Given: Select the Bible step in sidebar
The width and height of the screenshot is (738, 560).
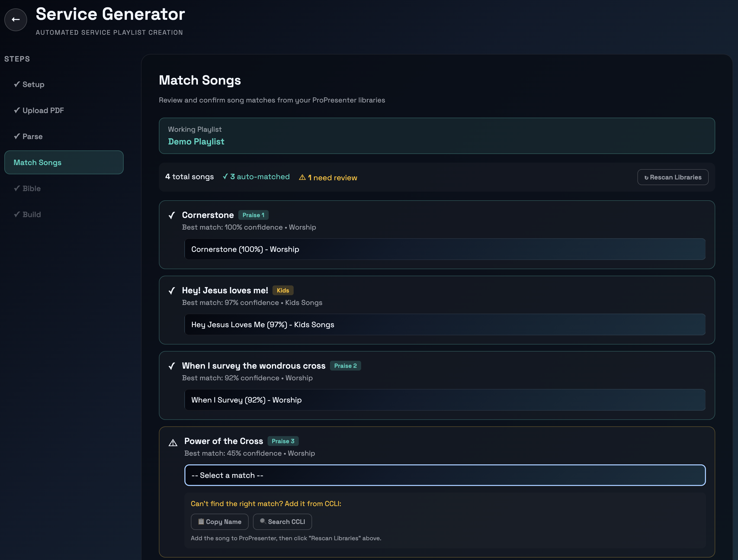Looking at the screenshot, I should [x=31, y=188].
